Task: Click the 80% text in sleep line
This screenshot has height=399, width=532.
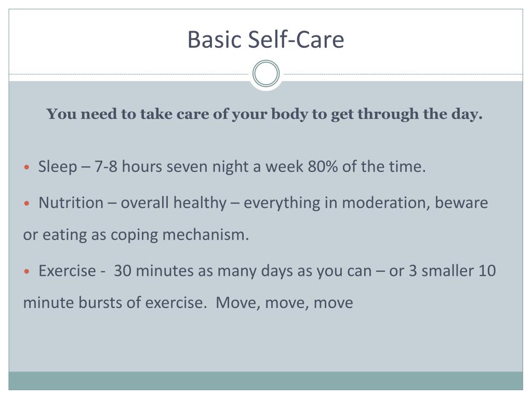Action: (x=322, y=167)
